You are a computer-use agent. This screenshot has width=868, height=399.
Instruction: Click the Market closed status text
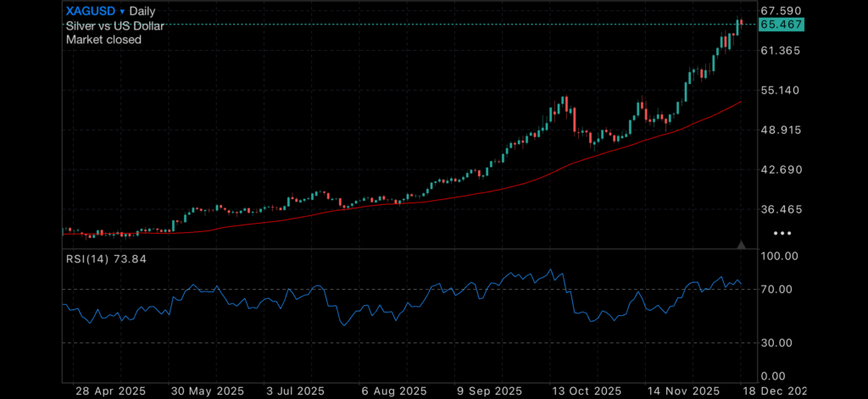tap(103, 40)
